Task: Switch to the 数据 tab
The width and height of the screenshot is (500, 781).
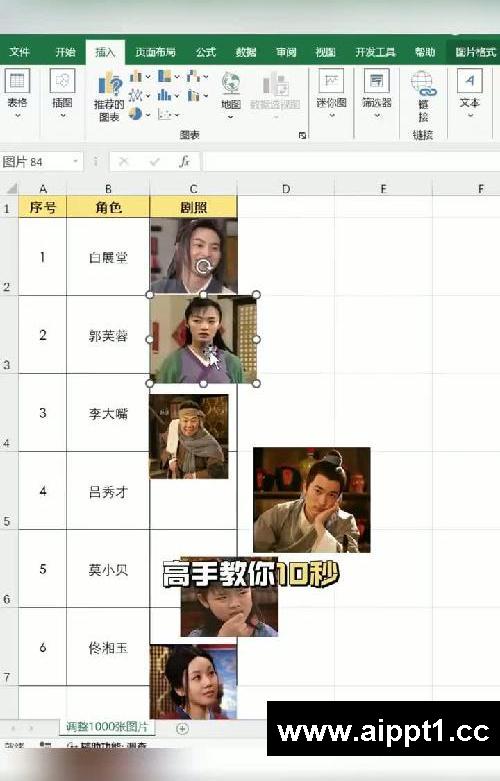Action: click(x=246, y=52)
